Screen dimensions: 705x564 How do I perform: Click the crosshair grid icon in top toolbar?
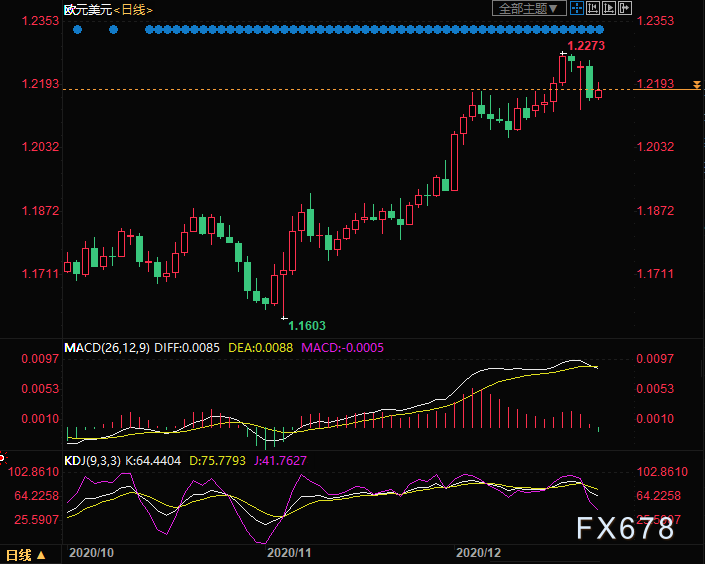[x=577, y=9]
